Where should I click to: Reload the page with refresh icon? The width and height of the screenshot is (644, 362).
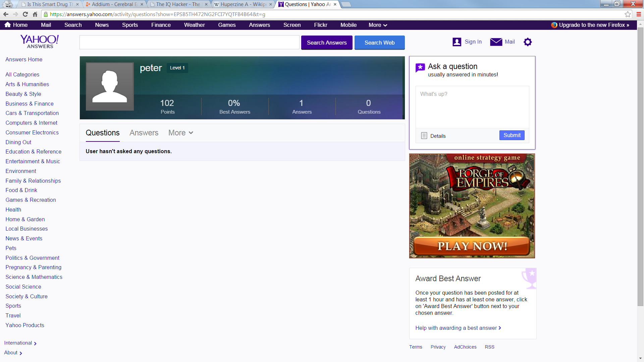coord(25,14)
